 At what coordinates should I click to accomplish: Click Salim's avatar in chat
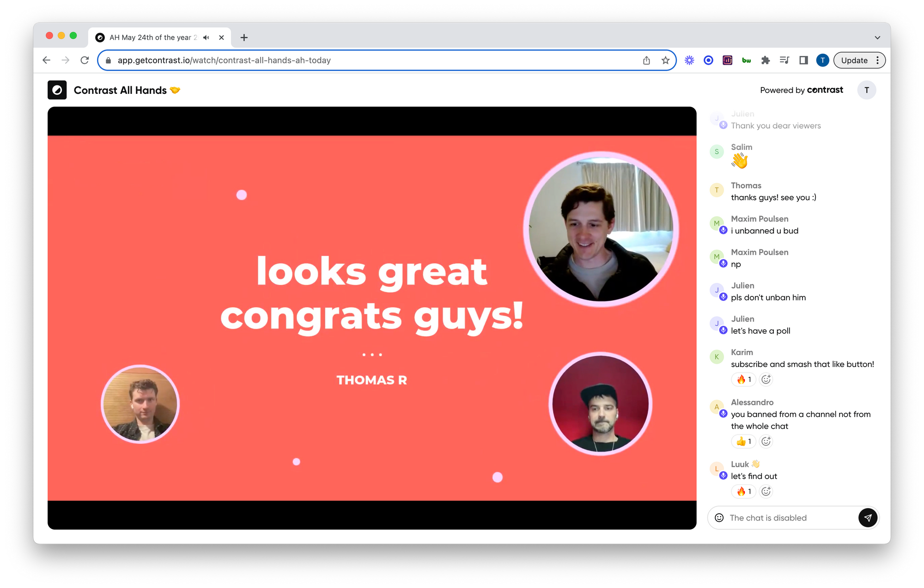(717, 152)
